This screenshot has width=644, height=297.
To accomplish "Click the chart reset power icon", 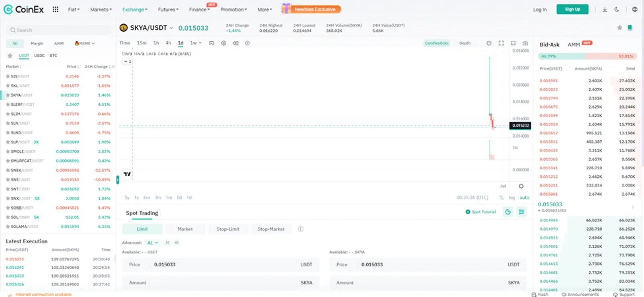I will pos(489,43).
